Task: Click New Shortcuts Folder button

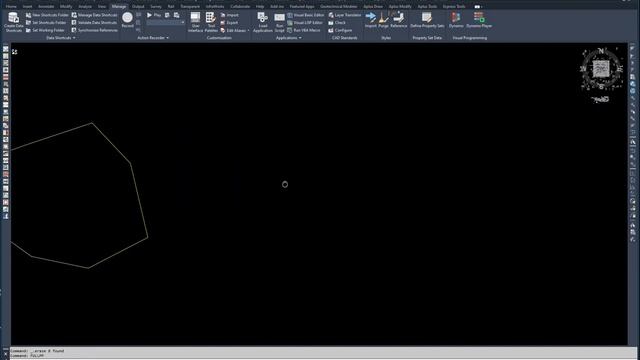Action: pyautogui.click(x=47, y=15)
